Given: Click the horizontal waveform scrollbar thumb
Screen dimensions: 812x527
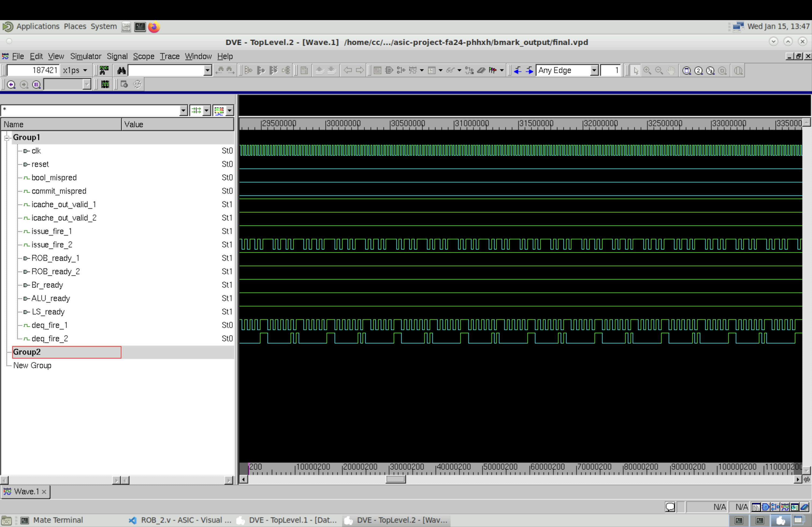Looking at the screenshot, I should click(396, 480).
